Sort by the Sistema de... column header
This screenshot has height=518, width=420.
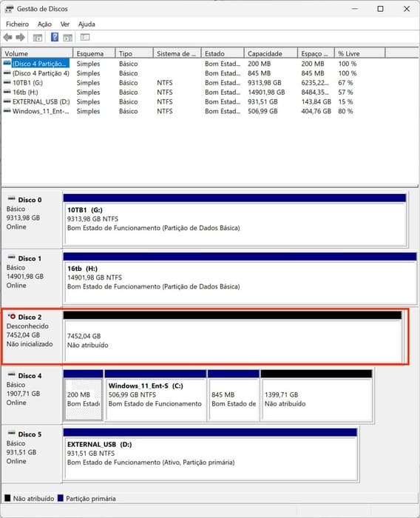coord(177,53)
